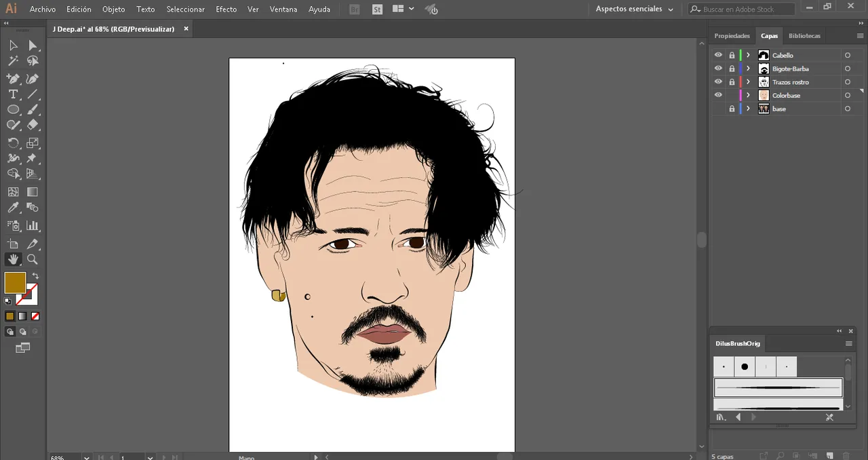Open the Edición menu
868x460 pixels.
click(79, 9)
